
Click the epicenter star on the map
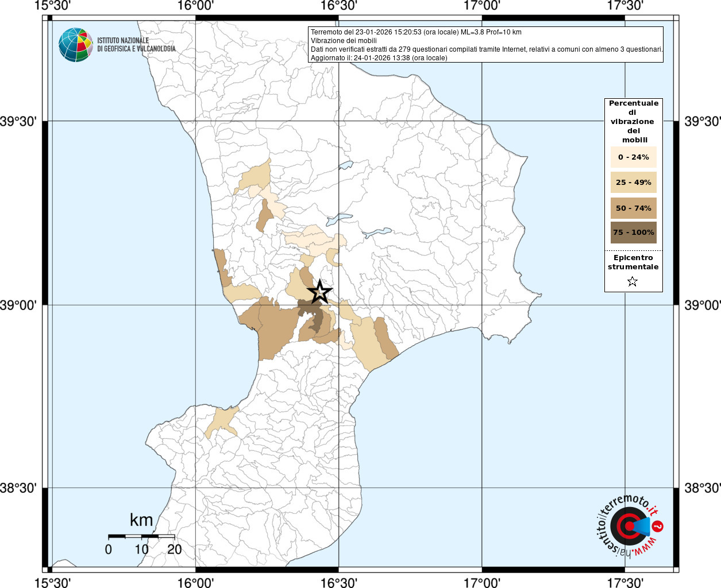[320, 292]
